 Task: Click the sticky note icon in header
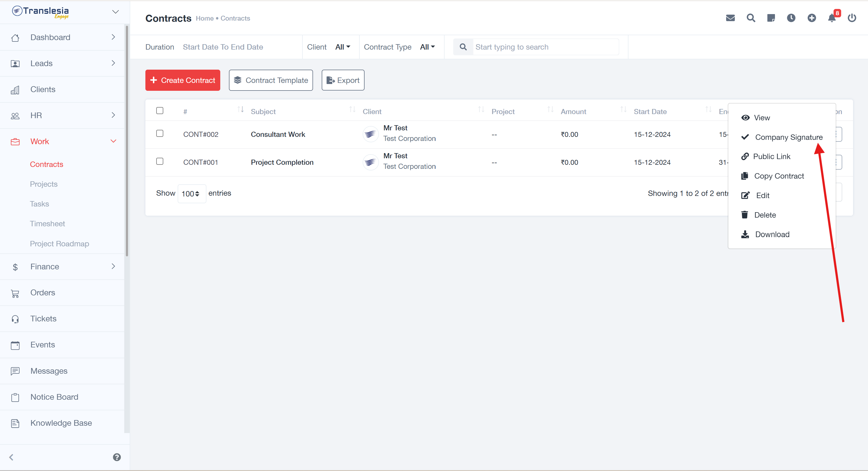771,18
